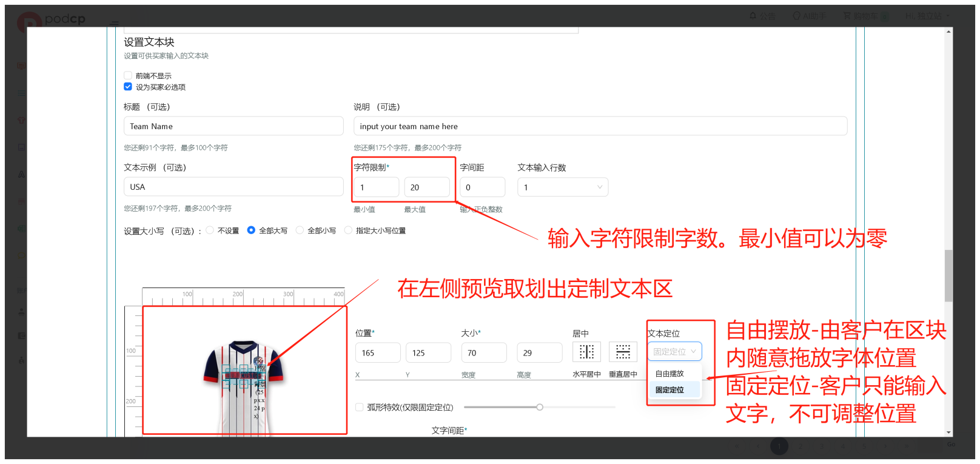Screen dimensions: 980x464
Task: Click the page number input next to Go
Action: [930, 446]
